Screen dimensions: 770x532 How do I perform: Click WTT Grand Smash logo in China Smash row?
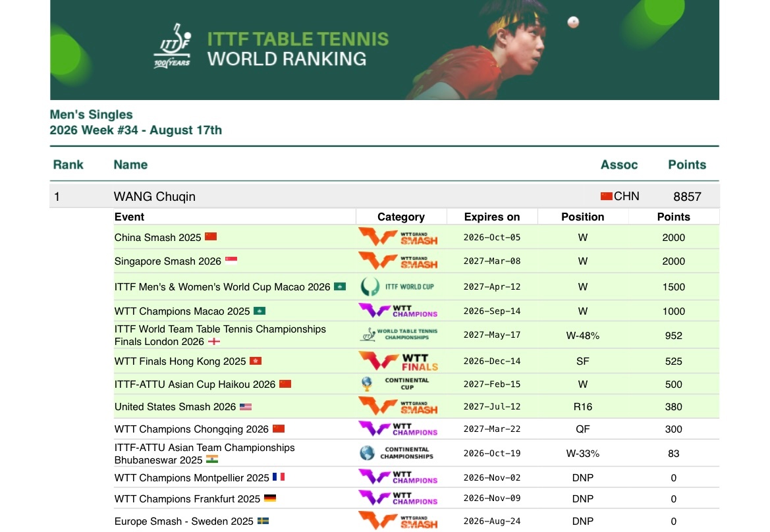tap(398, 236)
